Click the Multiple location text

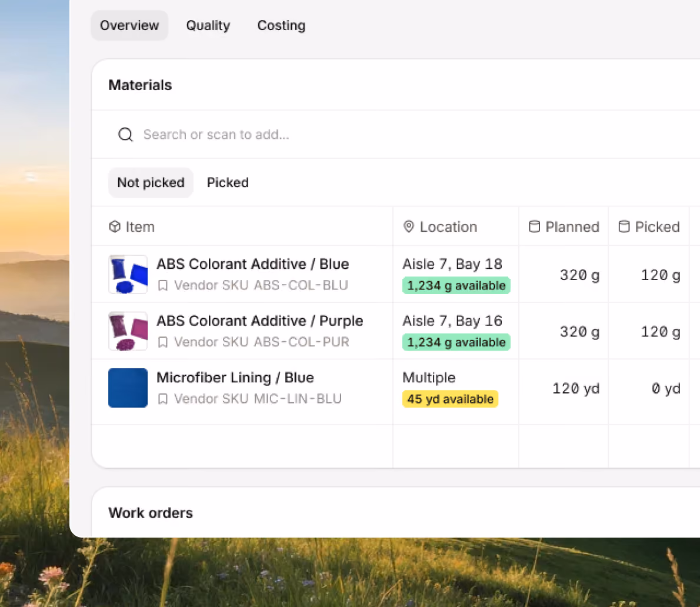tap(429, 378)
